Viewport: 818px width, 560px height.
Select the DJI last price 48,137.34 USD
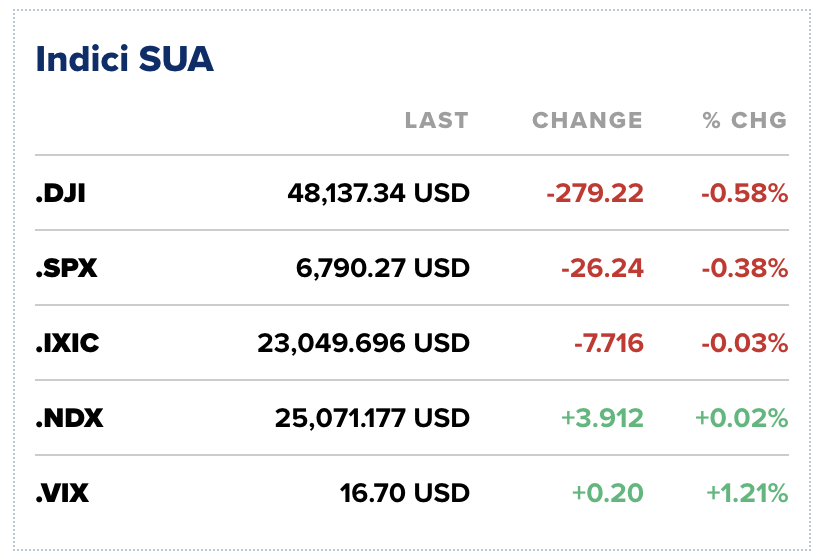point(379,193)
